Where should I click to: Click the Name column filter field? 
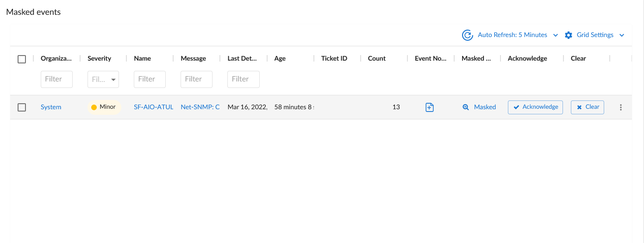pos(150,79)
